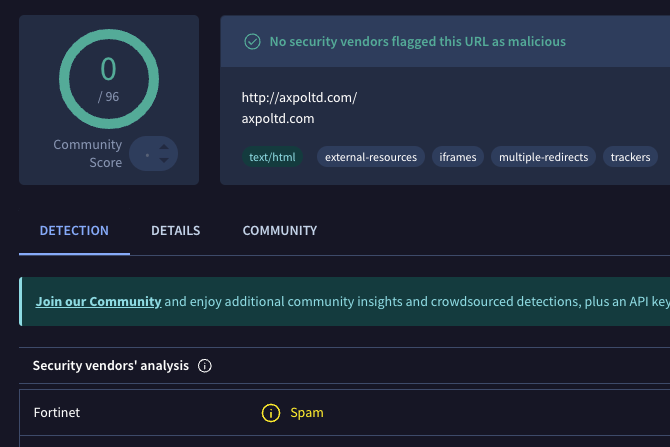Click the axpoltd.com domain name
This screenshot has width=670, height=447.
click(x=278, y=118)
